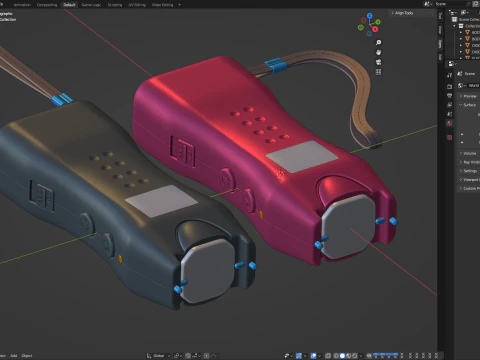Collapse the Collection tree in outliner
The height and width of the screenshot is (360, 480).
click(x=454, y=26)
